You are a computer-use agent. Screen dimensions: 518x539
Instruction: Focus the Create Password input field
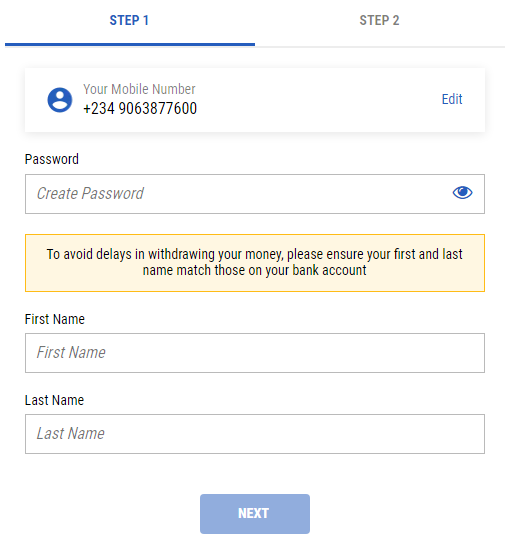[255, 194]
